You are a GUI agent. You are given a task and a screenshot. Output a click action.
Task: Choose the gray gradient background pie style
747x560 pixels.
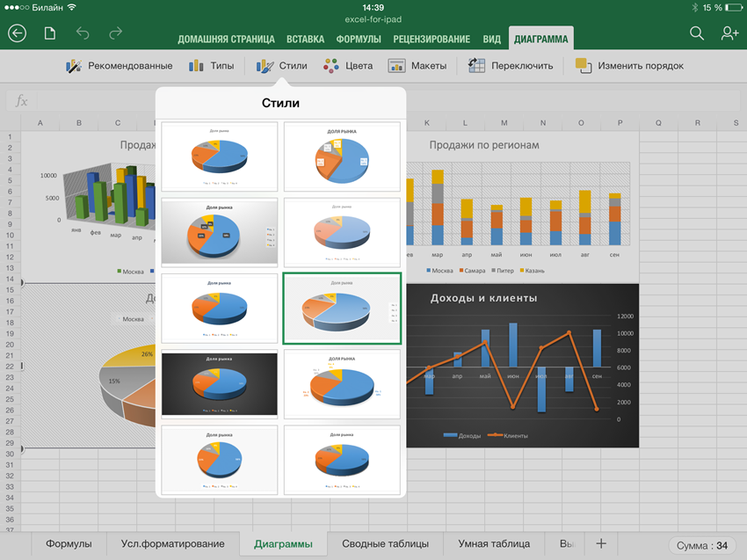point(219,232)
